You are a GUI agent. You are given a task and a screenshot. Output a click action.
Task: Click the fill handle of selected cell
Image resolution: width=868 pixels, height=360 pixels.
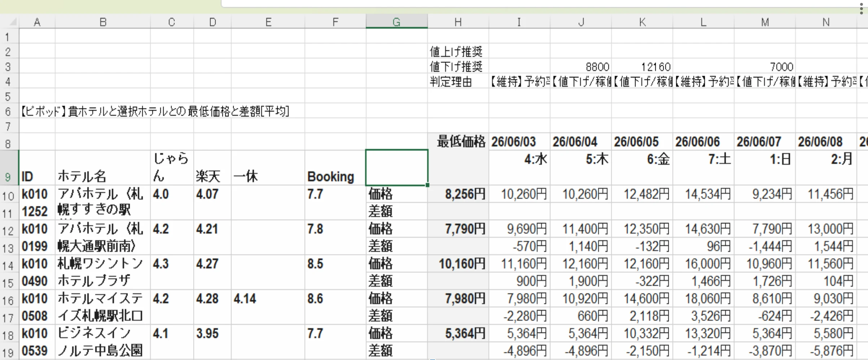428,185
